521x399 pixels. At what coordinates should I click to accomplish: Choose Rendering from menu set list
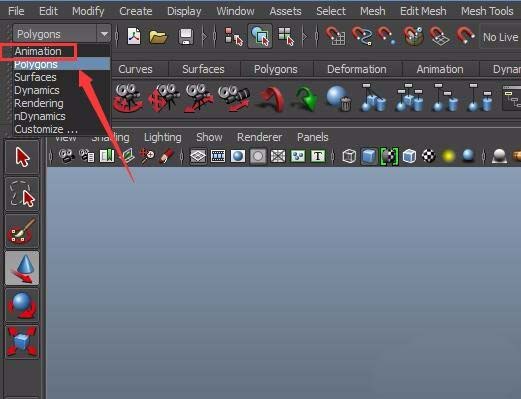[x=62, y=103]
